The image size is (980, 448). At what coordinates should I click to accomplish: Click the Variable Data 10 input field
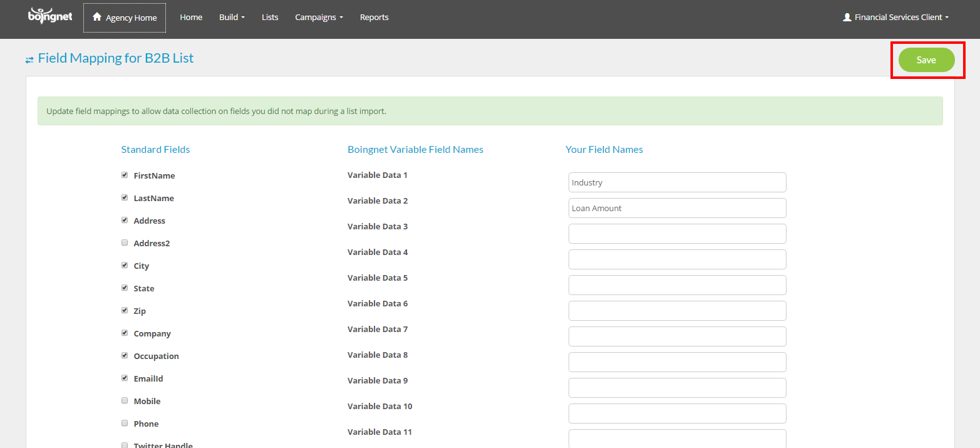click(678, 414)
